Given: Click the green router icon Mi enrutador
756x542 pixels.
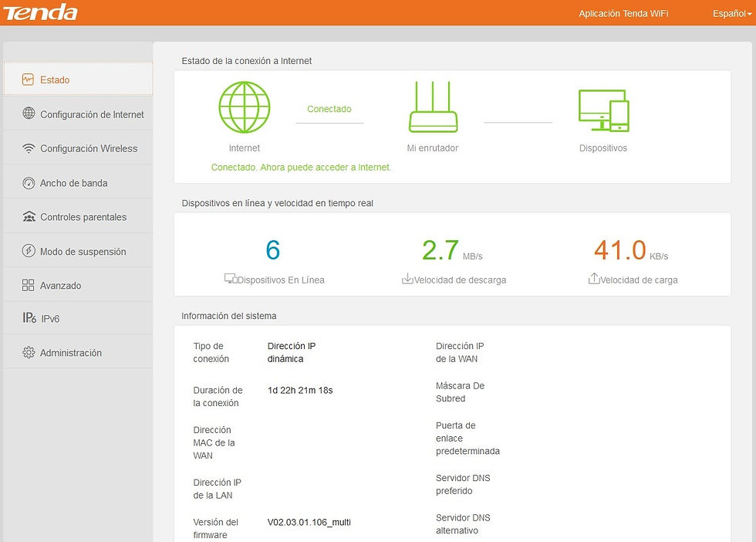Looking at the screenshot, I should click(x=433, y=107).
